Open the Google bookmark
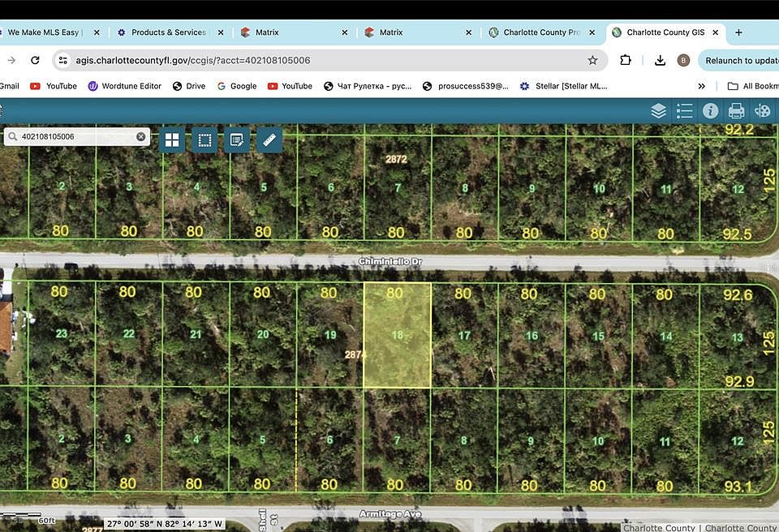 (237, 86)
